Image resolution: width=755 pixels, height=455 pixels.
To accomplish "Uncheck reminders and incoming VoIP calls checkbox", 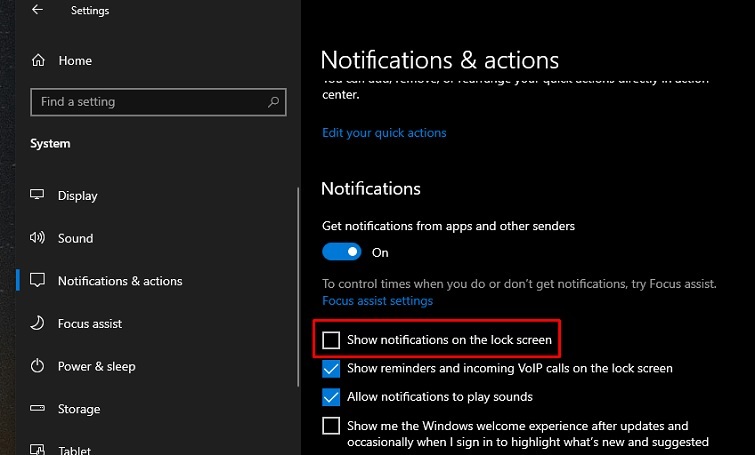I will (x=331, y=369).
